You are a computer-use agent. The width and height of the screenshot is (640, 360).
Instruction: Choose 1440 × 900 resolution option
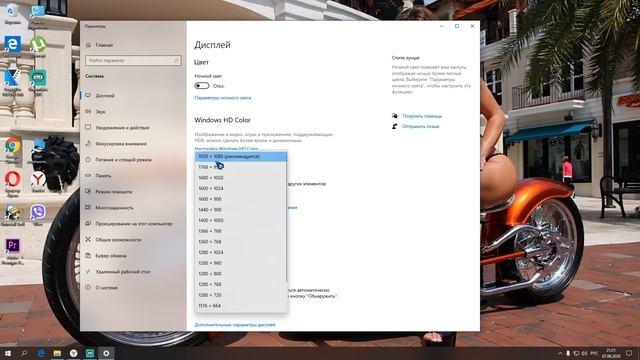coord(241,209)
